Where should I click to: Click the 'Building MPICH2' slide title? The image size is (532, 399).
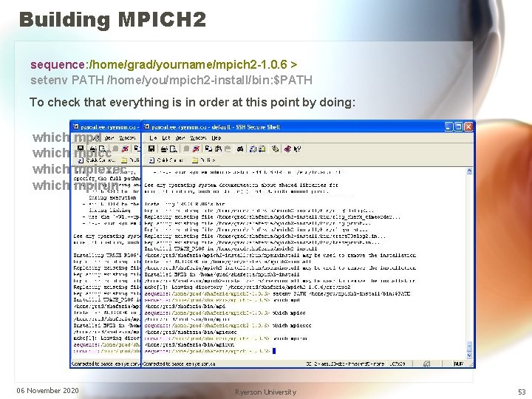click(x=112, y=19)
